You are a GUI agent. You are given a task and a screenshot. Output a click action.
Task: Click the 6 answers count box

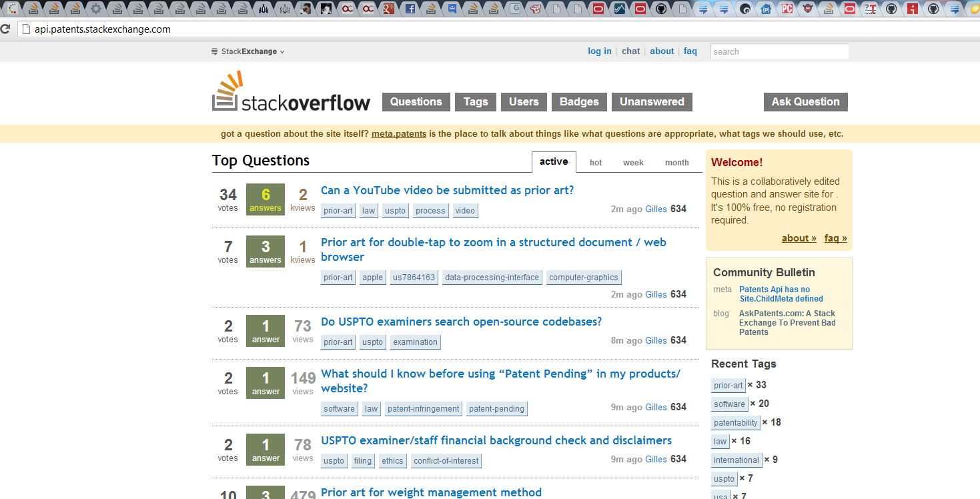pos(266,199)
